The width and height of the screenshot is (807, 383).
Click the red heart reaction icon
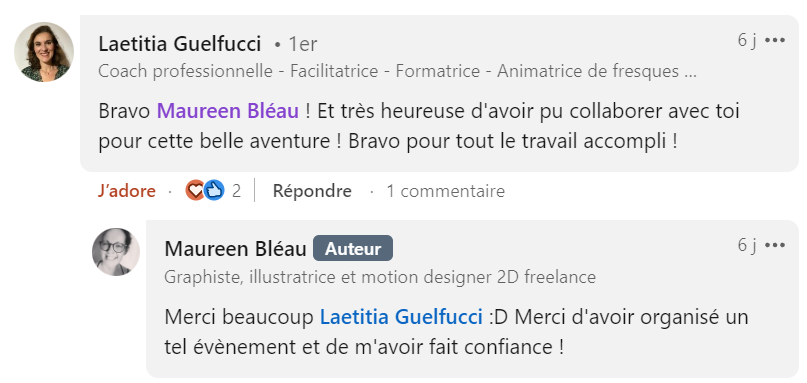(x=195, y=191)
